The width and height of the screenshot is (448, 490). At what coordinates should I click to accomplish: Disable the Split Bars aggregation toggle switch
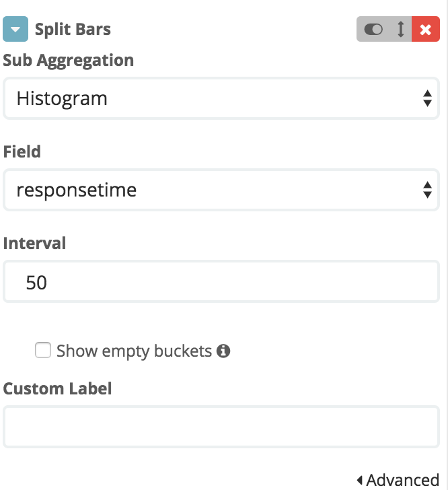[373, 30]
